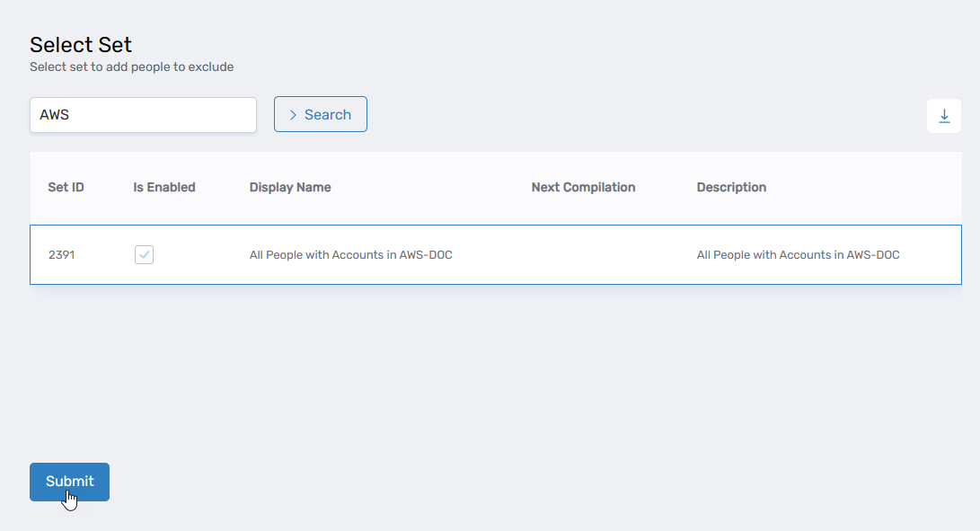Click the chevron arrow inside Search button

tap(293, 115)
